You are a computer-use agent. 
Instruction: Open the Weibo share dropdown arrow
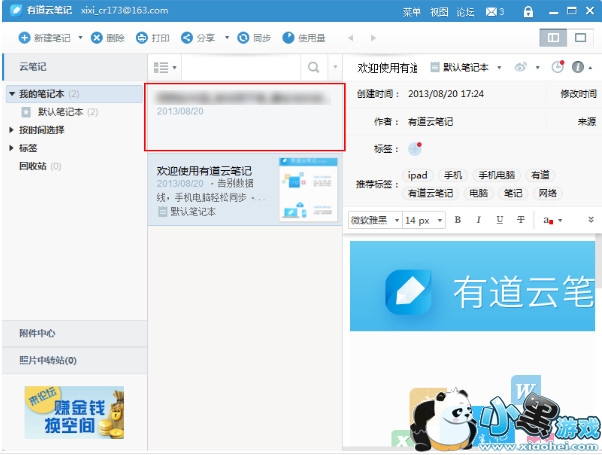click(x=538, y=68)
